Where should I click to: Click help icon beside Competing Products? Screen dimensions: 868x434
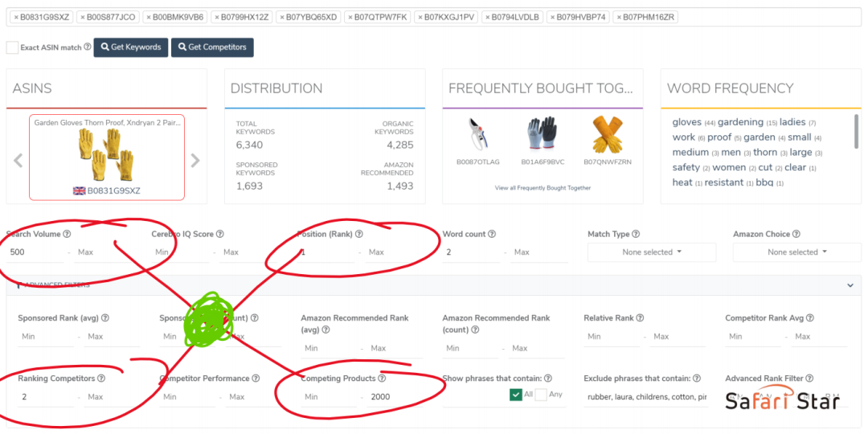[382, 379]
